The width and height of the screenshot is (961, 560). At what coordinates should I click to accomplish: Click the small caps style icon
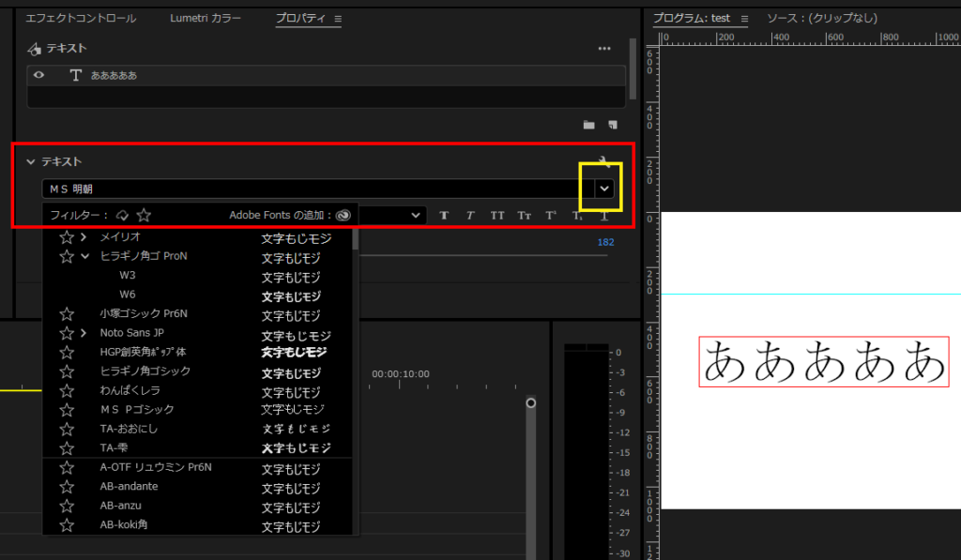[525, 216]
